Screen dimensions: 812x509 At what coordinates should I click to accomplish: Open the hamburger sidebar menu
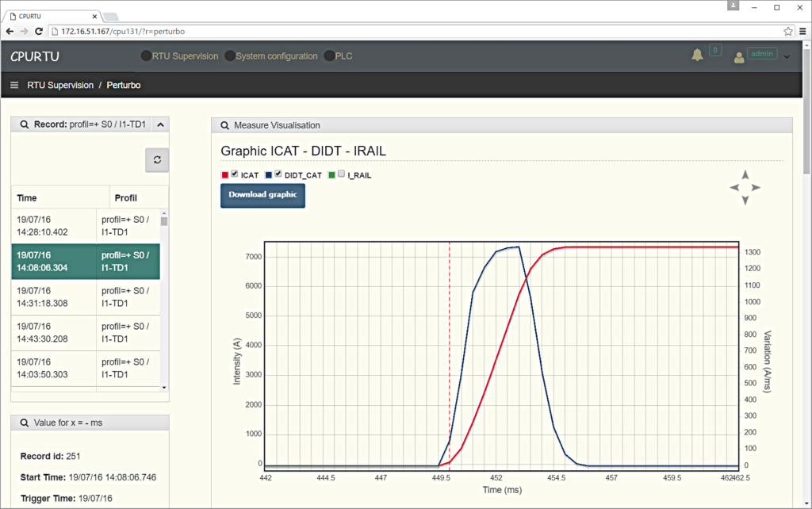(14, 85)
